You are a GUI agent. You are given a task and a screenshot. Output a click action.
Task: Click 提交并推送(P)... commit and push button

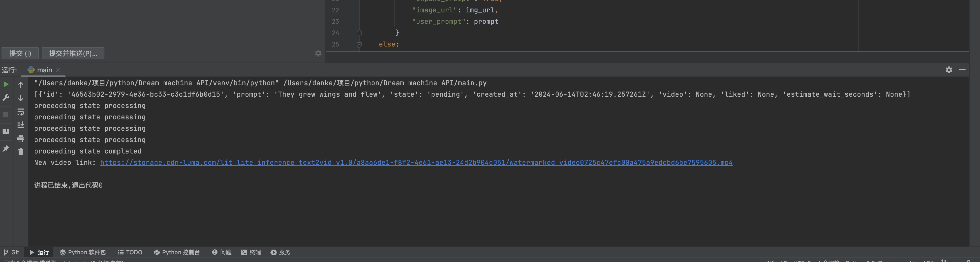pyautogui.click(x=73, y=53)
